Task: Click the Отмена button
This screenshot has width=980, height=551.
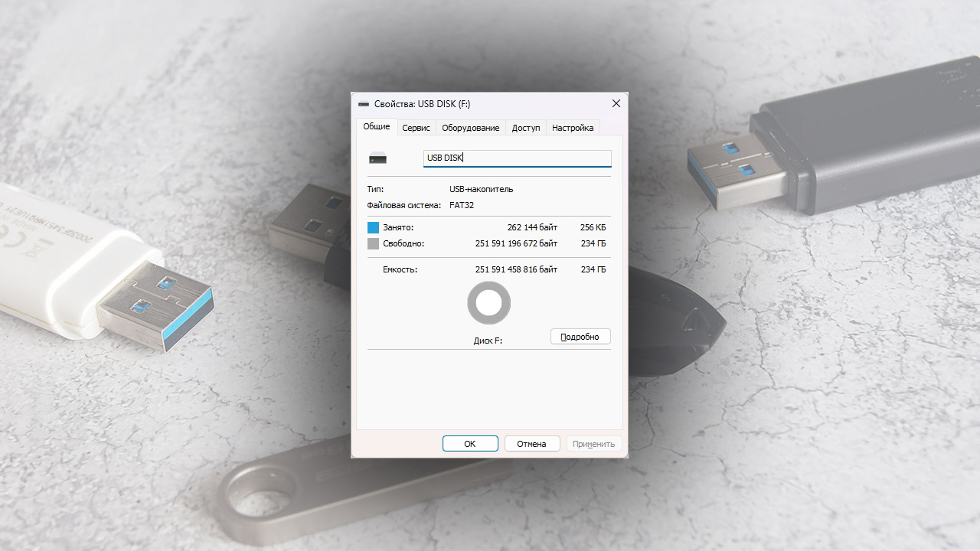Action: pyautogui.click(x=531, y=444)
